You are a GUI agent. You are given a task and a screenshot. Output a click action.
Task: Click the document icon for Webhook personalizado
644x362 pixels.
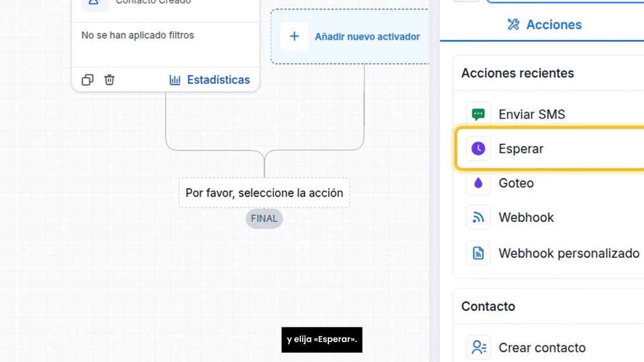pos(478,253)
